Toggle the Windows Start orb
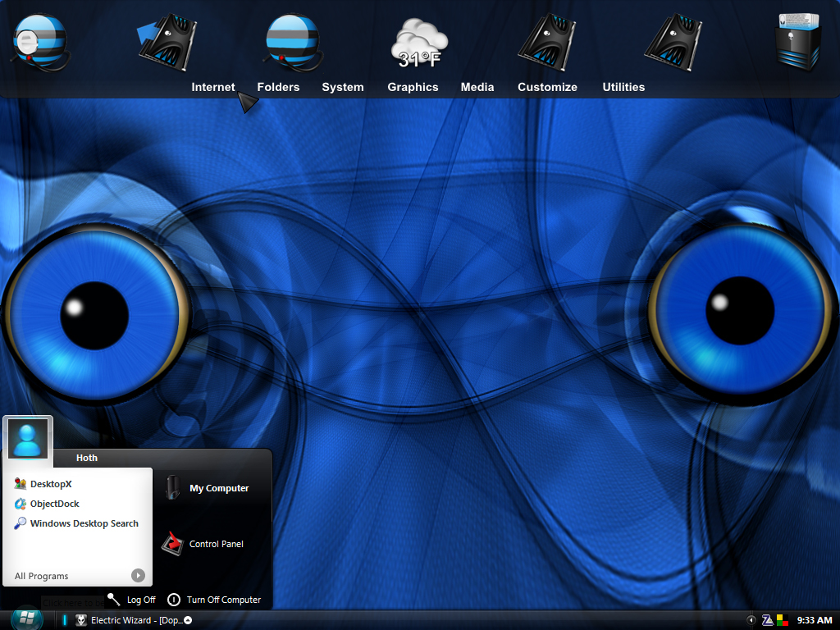The image size is (840, 630). 26,619
